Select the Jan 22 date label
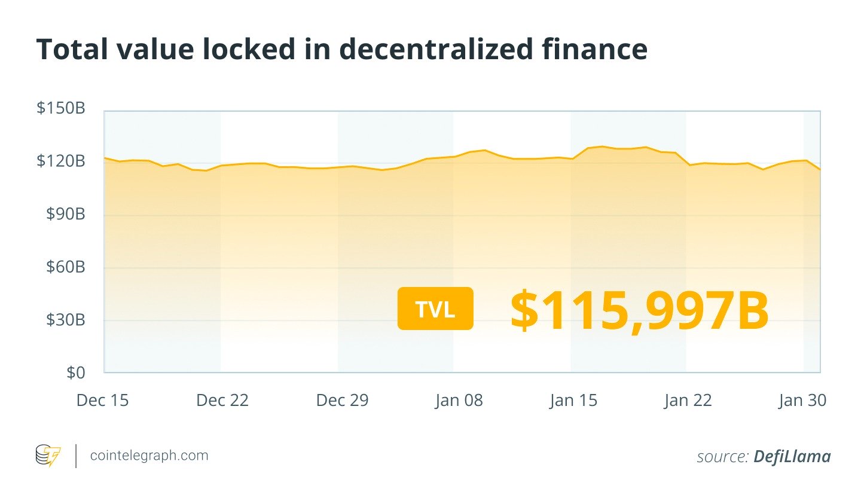Image resolution: width=867 pixels, height=504 pixels. point(688,401)
